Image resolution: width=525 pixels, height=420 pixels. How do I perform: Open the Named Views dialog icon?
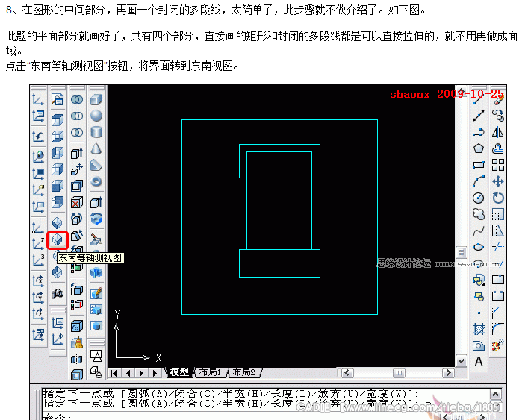[58, 100]
